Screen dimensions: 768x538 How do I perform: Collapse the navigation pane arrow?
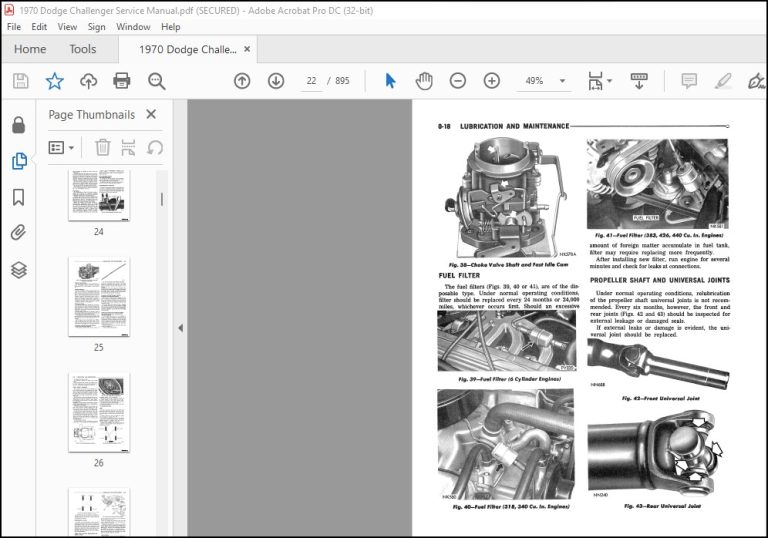click(x=180, y=328)
